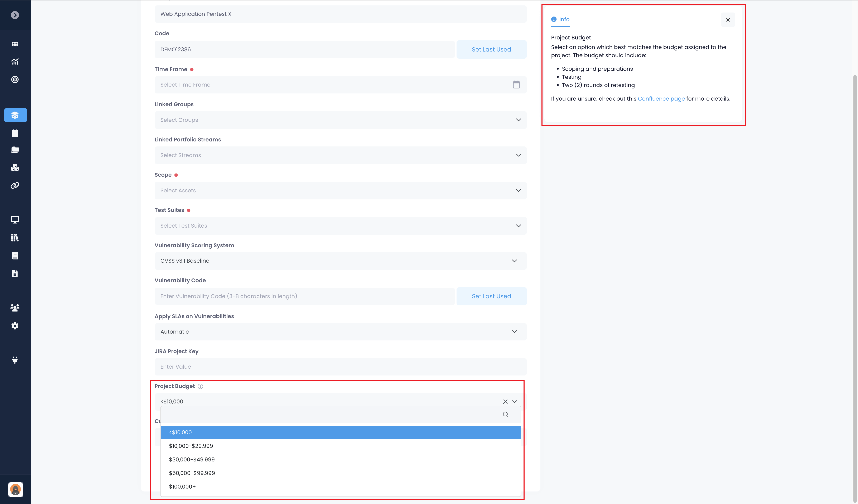This screenshot has width=858, height=504.
Task: Expand the Linked Groups dropdown
Action: [x=518, y=120]
